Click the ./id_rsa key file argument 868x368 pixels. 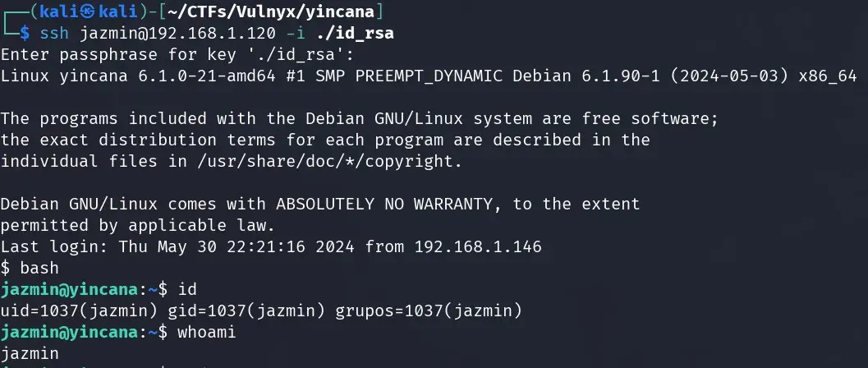pos(355,33)
